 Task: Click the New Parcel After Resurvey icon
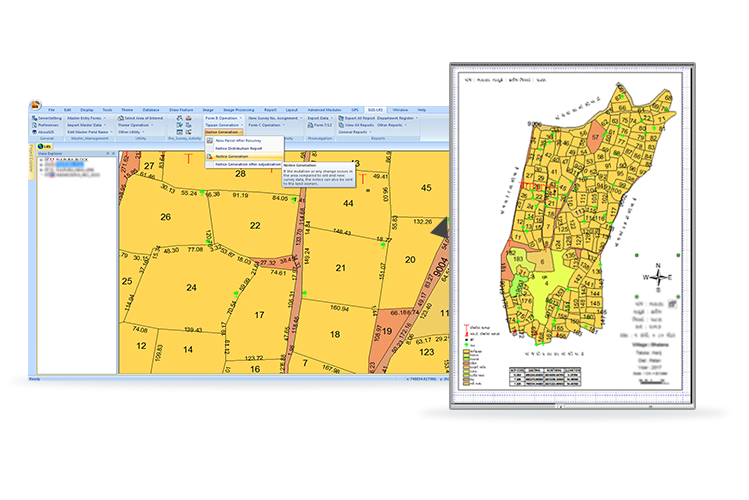(x=210, y=141)
